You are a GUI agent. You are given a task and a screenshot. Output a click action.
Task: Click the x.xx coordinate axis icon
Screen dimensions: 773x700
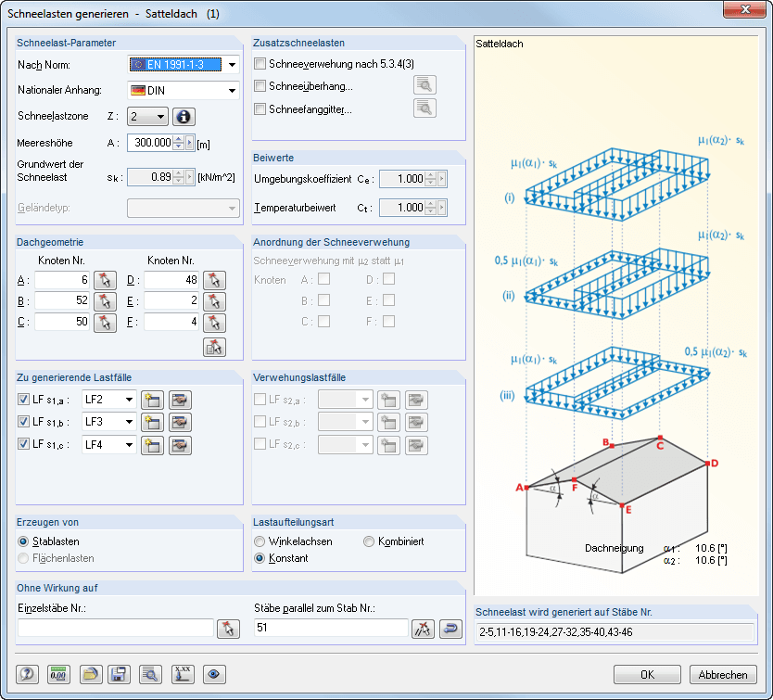(183, 674)
